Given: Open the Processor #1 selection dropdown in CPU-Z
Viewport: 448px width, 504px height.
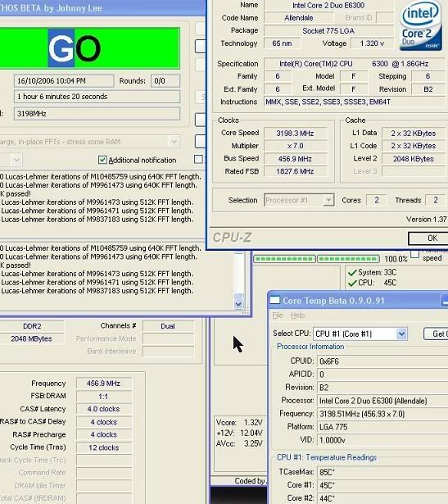Looking at the screenshot, I should pyautogui.click(x=328, y=200).
